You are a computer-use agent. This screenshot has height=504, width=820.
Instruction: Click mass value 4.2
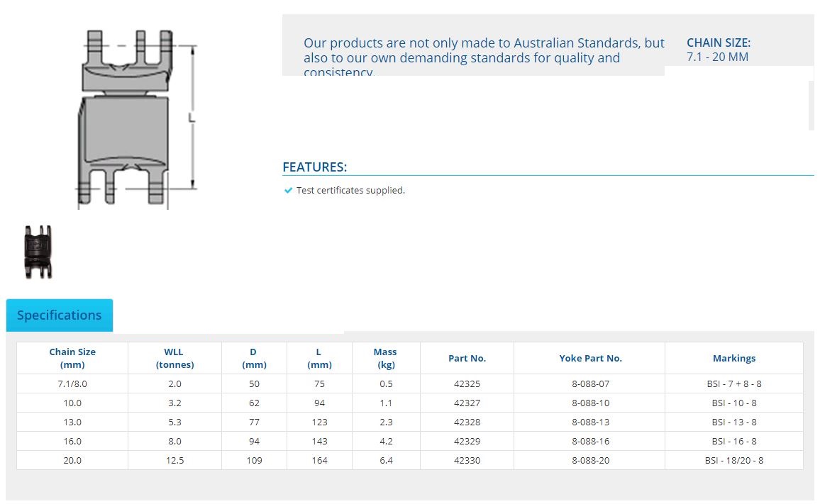coord(386,441)
